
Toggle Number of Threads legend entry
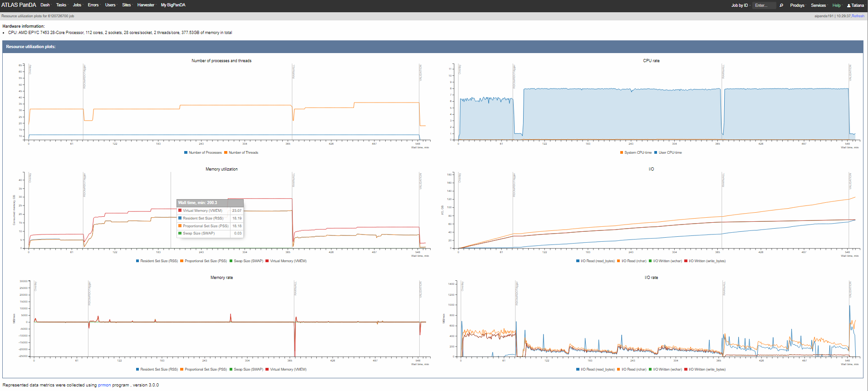[241, 152]
